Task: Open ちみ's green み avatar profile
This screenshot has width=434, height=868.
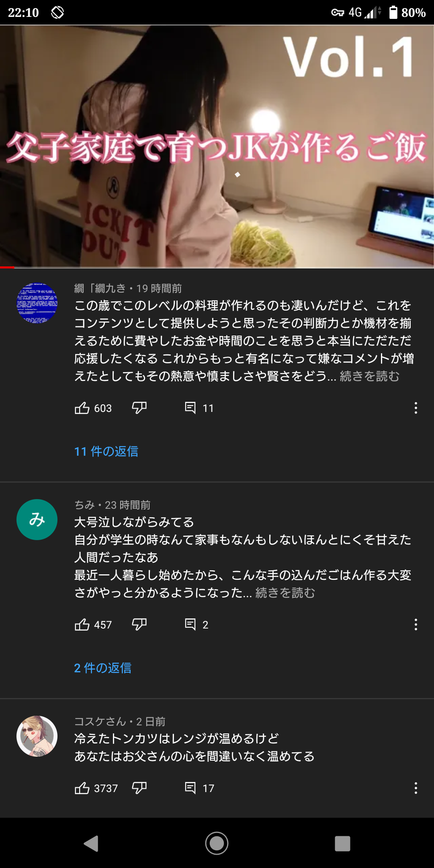Action: pyautogui.click(x=37, y=520)
